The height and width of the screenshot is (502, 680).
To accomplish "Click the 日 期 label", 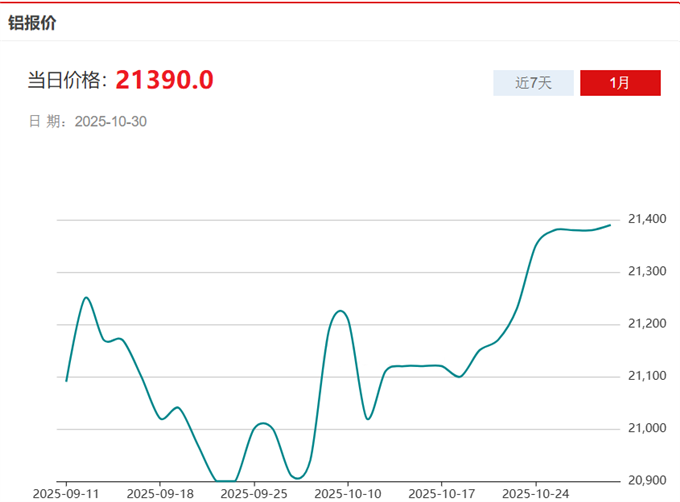I will 46,122.
